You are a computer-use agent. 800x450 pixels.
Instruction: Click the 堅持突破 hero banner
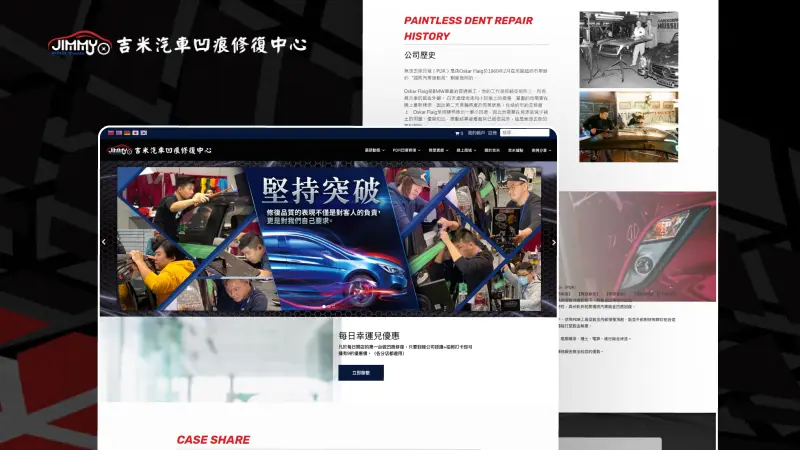click(328, 239)
